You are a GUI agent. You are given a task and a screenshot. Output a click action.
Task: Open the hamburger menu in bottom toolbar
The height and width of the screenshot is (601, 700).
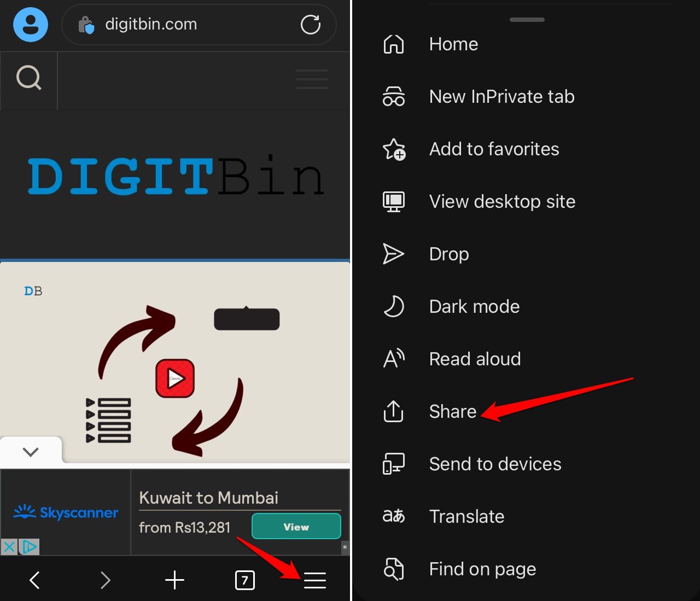coord(315,580)
